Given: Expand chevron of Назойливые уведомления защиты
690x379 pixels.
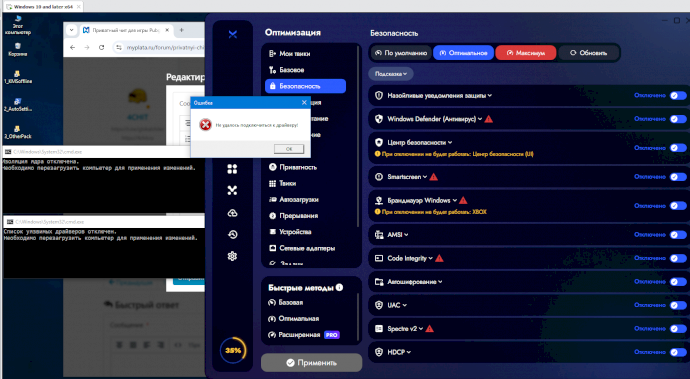Looking at the screenshot, I should [x=490, y=96].
